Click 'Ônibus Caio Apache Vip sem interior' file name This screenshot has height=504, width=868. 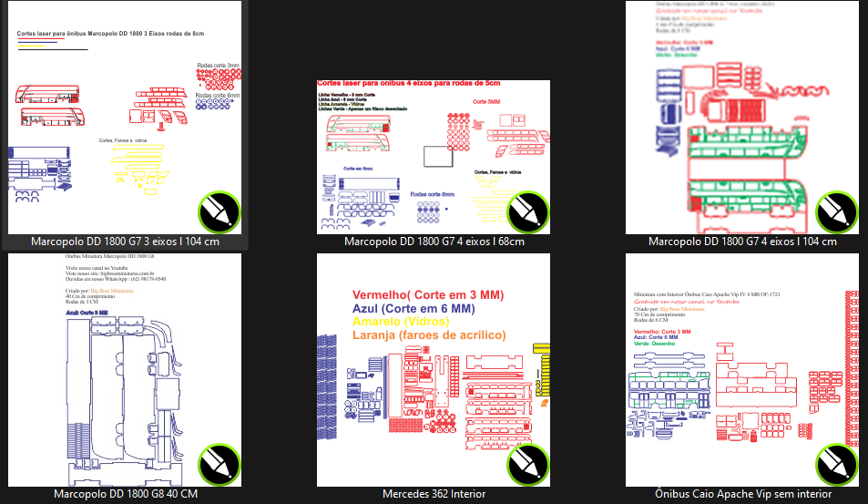point(742,494)
